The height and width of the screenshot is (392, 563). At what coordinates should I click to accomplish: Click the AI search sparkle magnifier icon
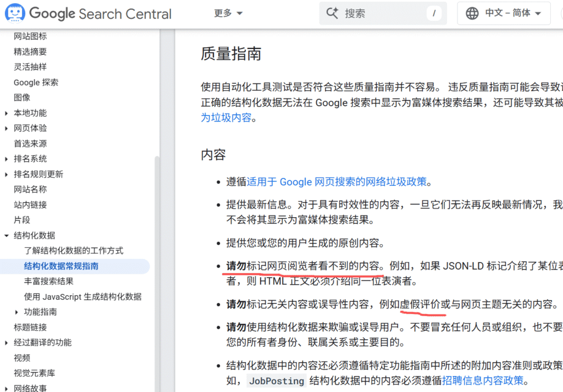[332, 13]
